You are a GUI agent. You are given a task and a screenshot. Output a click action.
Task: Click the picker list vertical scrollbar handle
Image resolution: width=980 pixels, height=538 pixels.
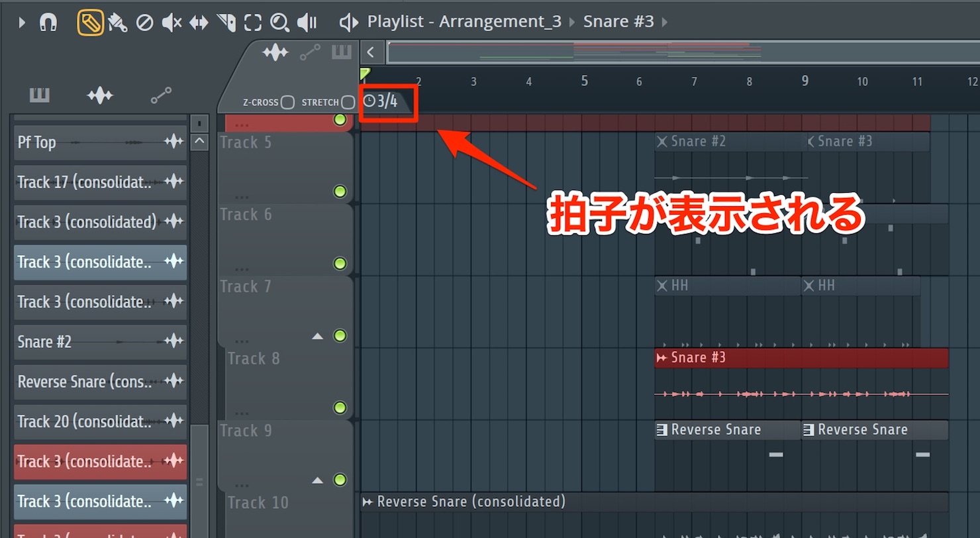pos(199,482)
